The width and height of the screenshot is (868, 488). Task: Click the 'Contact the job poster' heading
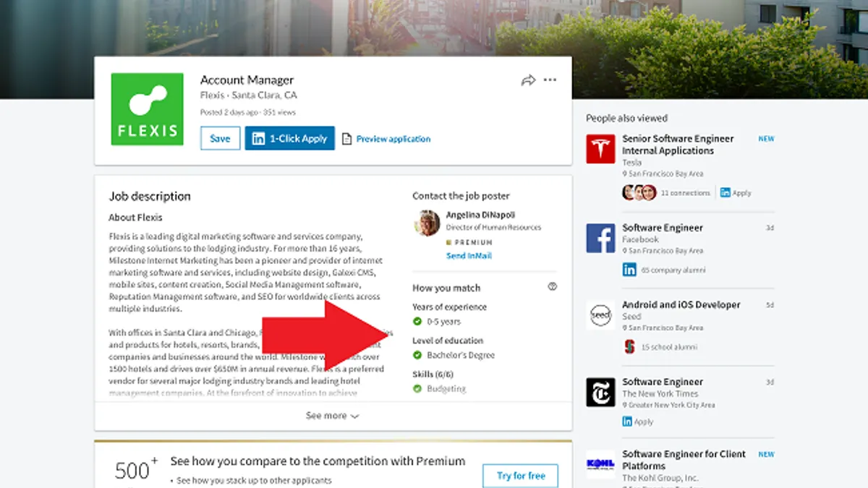pos(461,196)
